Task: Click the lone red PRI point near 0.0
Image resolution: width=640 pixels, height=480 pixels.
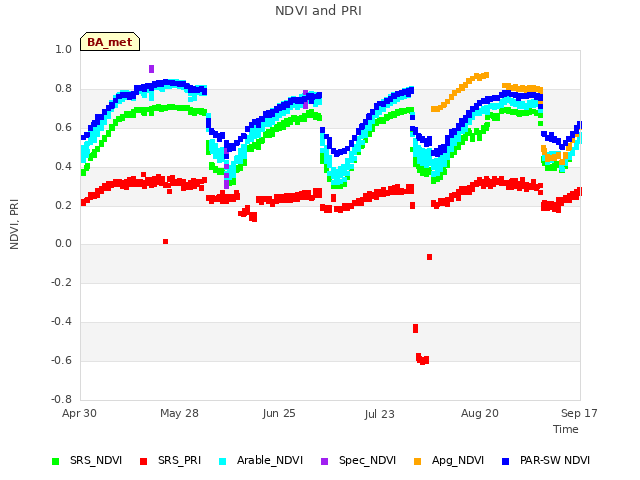Action: (165, 242)
